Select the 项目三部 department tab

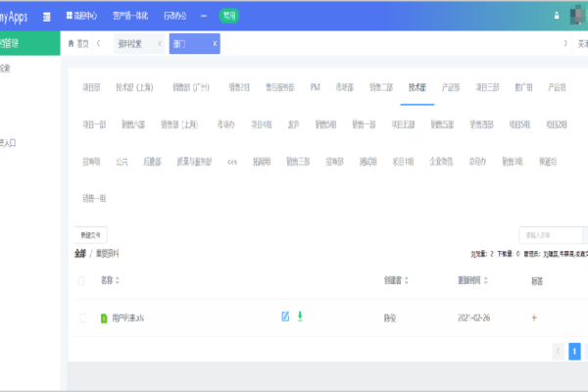pyautogui.click(x=487, y=87)
